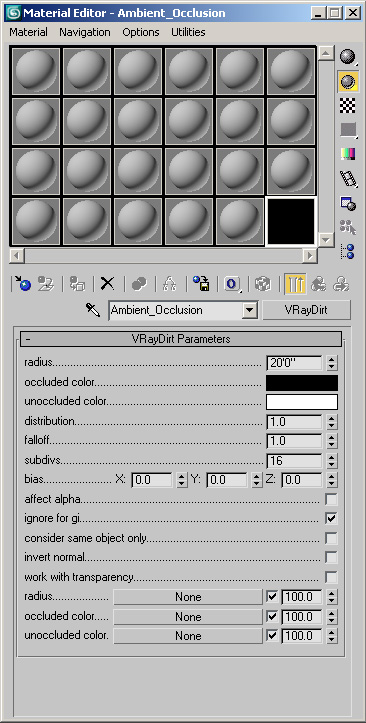Click the VRayDirt map type button
The width and height of the screenshot is (366, 723).
coord(307,310)
